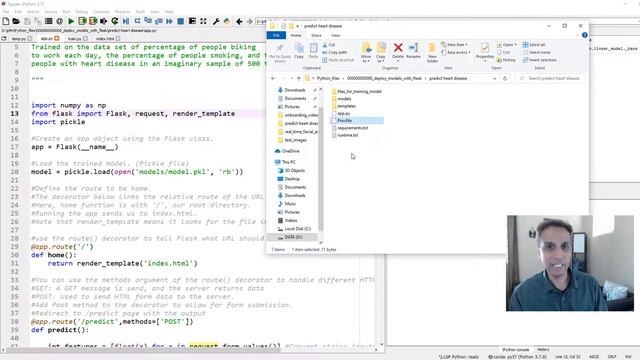This screenshot has height=360, width=640.
Task: Close the temp.py editor tab
Action: [30, 38]
